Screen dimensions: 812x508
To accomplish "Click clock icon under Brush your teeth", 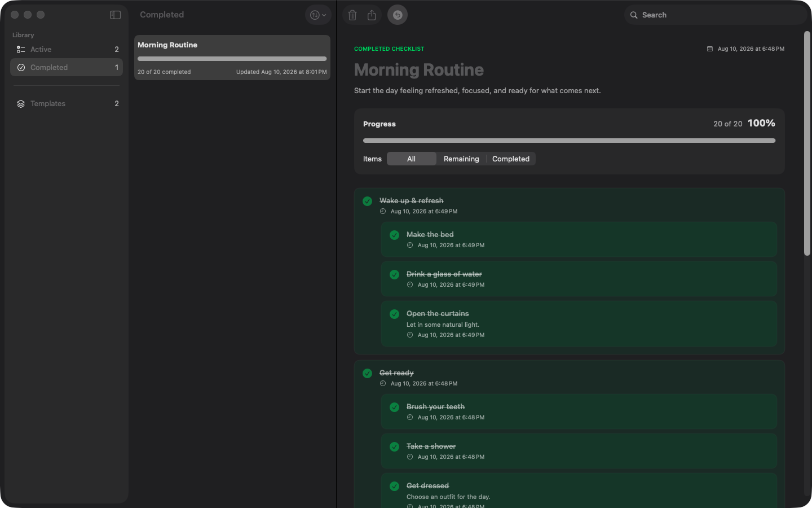I will (410, 418).
